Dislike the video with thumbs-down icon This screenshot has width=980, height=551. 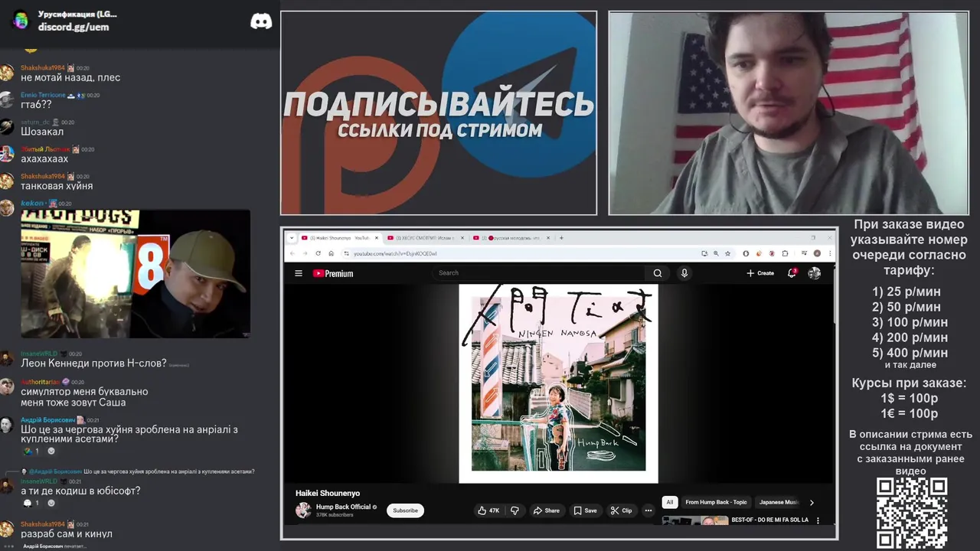tap(514, 510)
